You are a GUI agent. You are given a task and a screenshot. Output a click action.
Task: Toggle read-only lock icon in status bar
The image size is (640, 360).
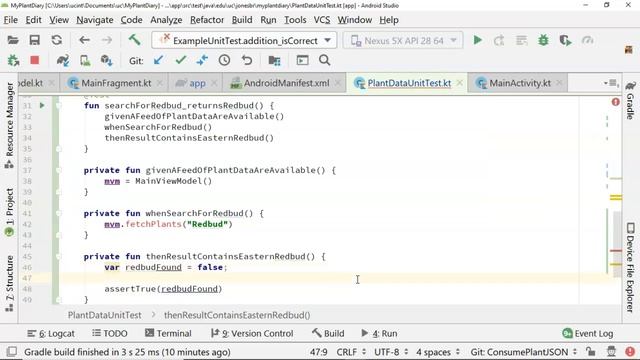(x=590, y=352)
